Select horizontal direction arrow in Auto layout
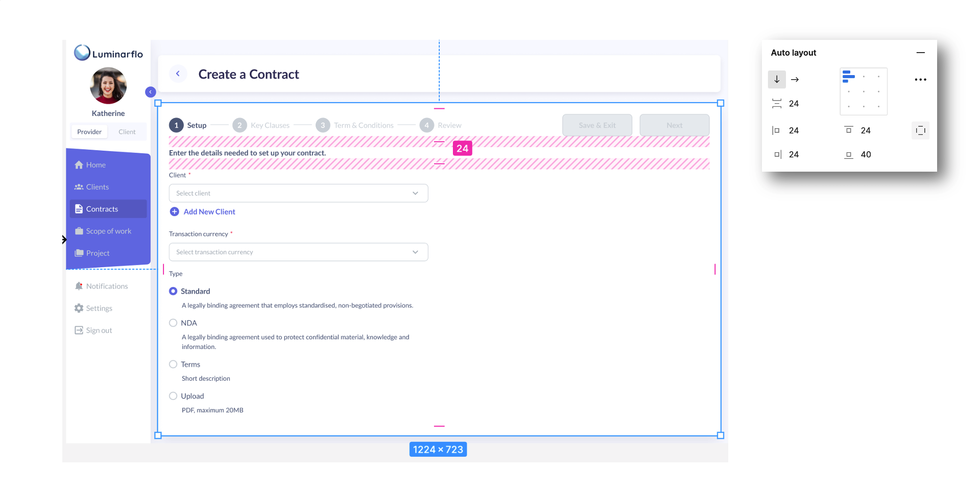980x494 pixels. pyautogui.click(x=795, y=79)
